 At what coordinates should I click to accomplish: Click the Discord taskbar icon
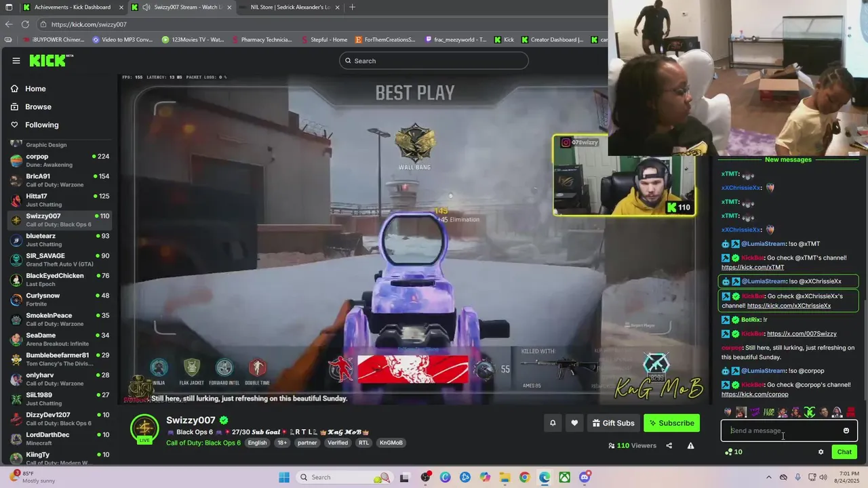[x=585, y=477]
